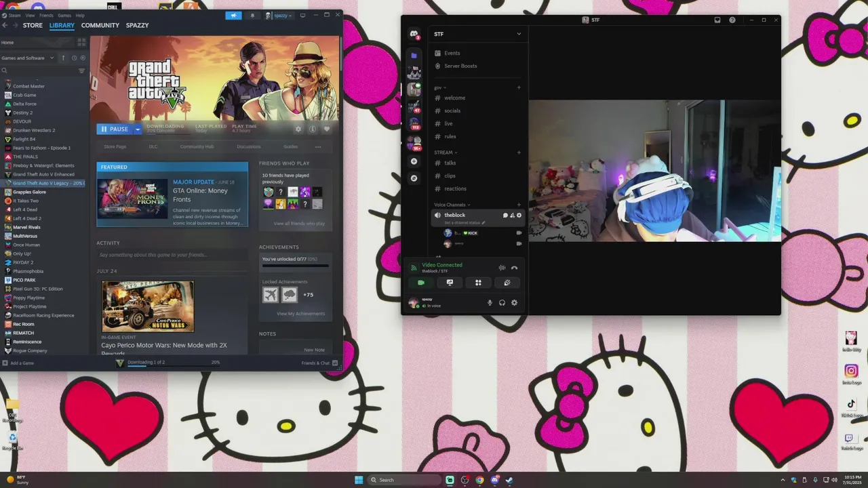Disconnect from Discord voice call
This screenshot has height=488, width=868.
point(514,268)
